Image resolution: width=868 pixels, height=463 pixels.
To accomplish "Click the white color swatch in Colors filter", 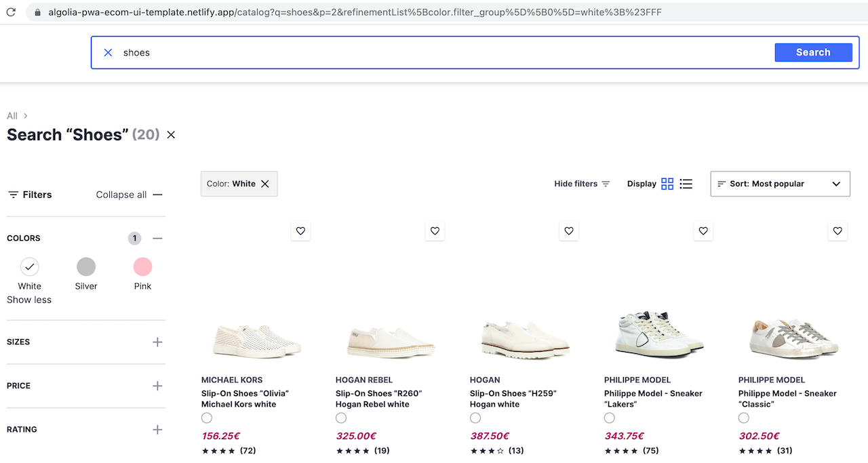I will (x=29, y=266).
